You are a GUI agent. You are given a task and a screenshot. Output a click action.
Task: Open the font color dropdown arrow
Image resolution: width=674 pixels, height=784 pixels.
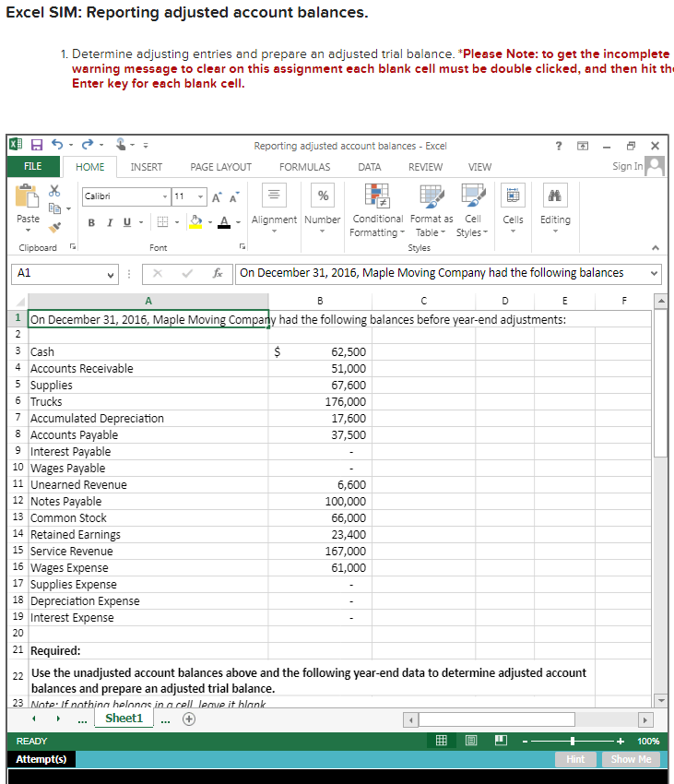(x=238, y=222)
